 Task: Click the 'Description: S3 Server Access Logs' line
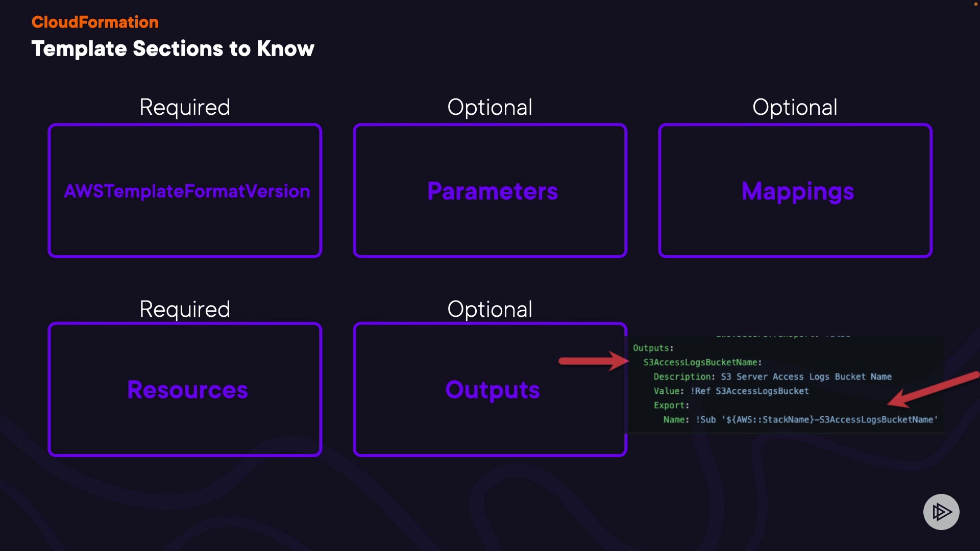772,377
